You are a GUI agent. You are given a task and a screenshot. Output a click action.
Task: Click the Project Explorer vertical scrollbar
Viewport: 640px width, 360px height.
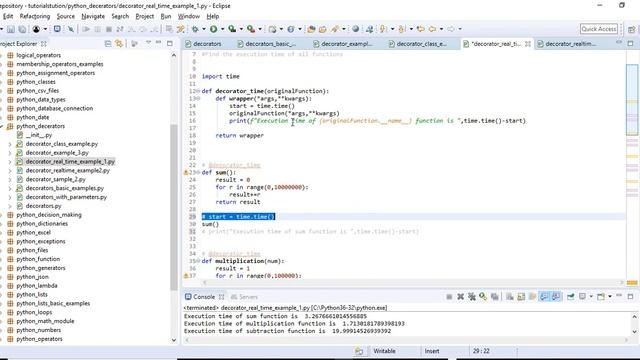point(174,207)
